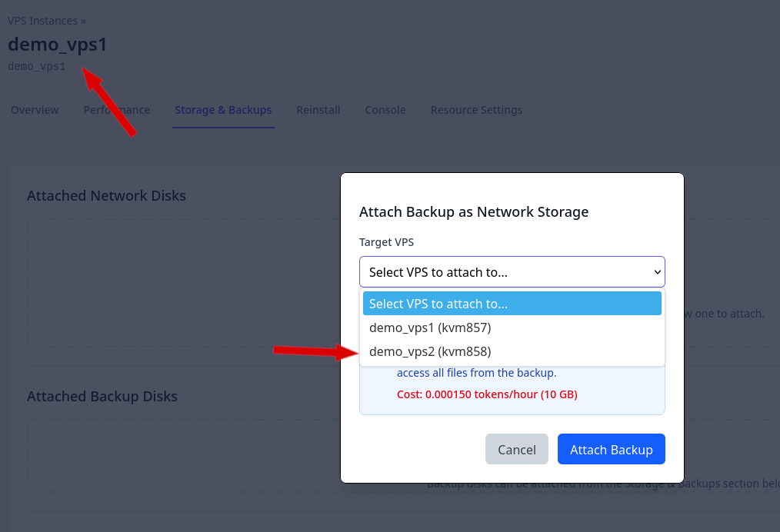
Task: Select demo_vps2 (kvm858) from the list
Action: click(x=430, y=351)
